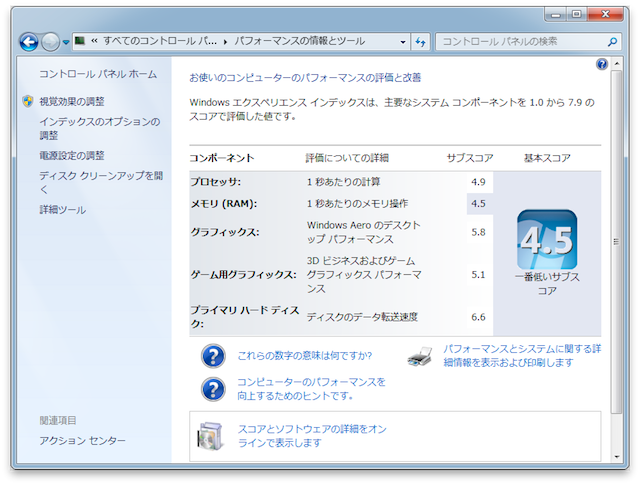Viewport: 640px width, 485px height.
Task: Open コントロール パネル ホーム link
Action: click(x=98, y=74)
